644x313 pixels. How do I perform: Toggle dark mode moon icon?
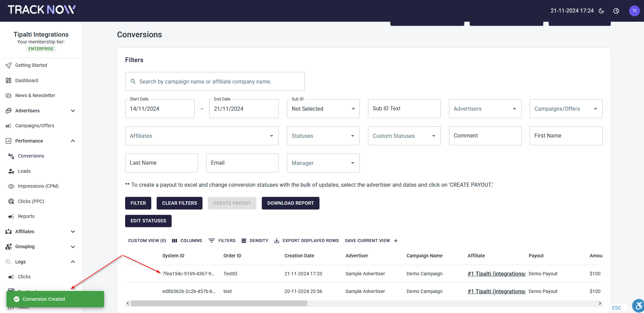click(x=601, y=11)
